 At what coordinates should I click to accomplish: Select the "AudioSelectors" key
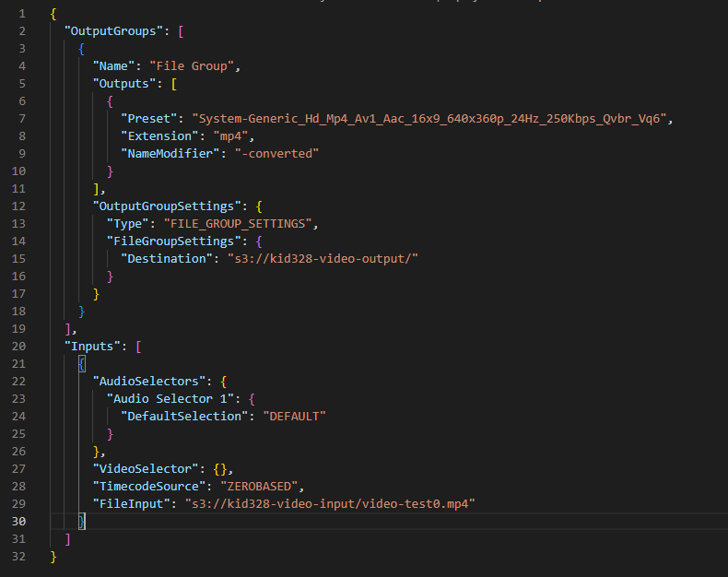[149, 382]
